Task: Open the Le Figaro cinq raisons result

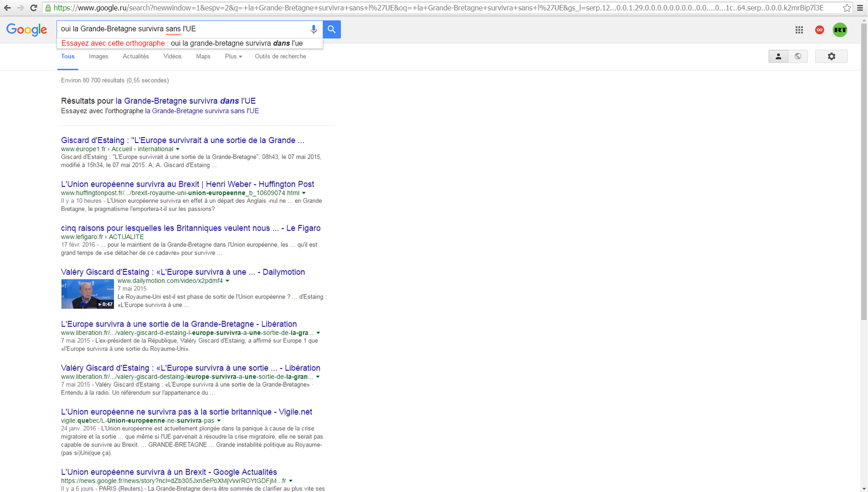Action: pos(191,228)
